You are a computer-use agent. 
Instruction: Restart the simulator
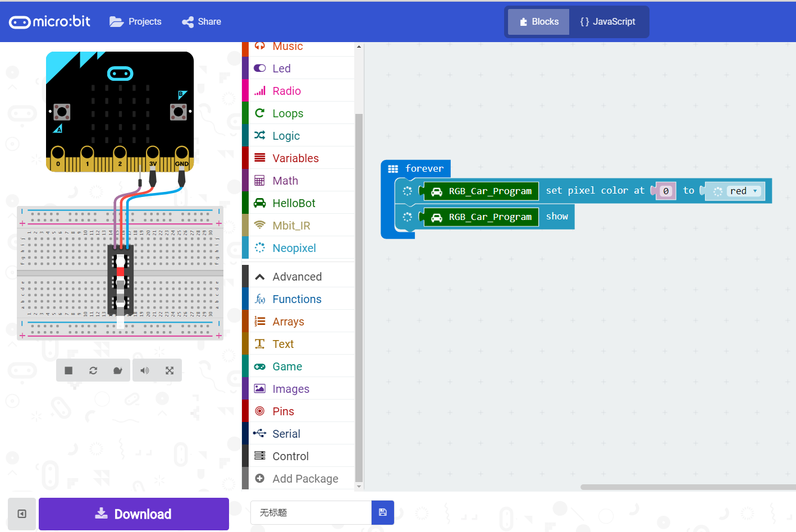(93, 370)
